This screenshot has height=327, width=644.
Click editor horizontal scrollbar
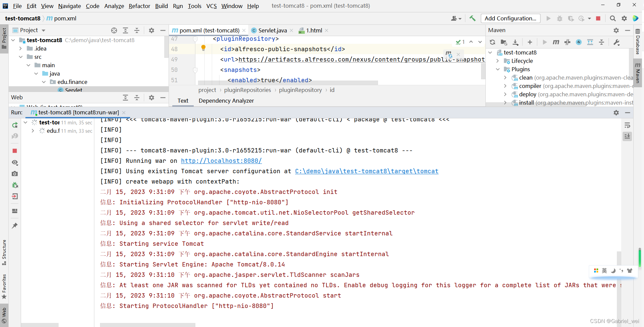coord(288,83)
